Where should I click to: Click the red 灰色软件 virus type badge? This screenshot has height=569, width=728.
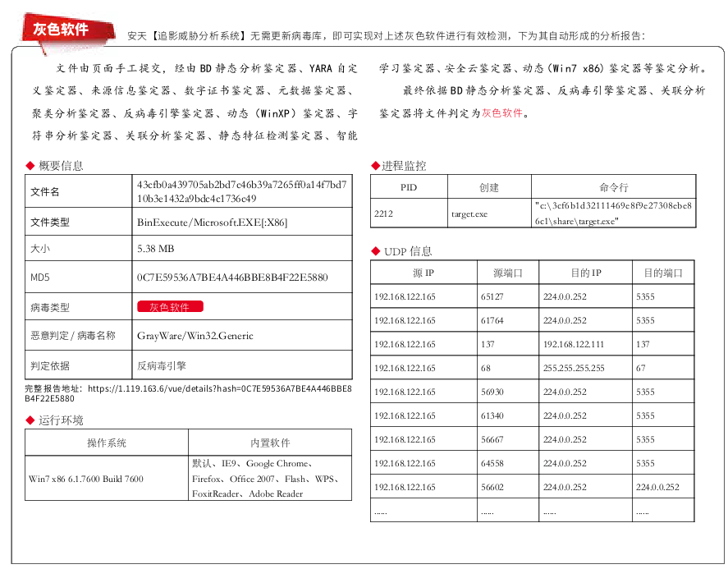170,306
